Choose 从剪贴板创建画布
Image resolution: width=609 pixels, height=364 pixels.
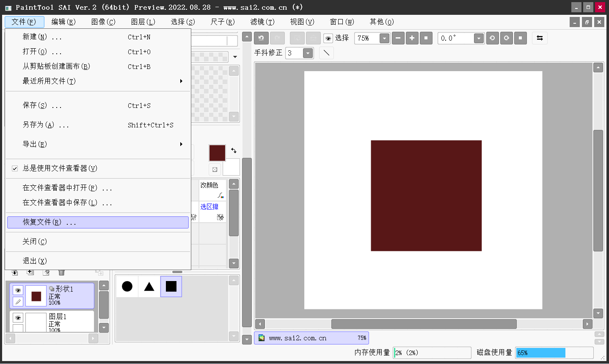pyautogui.click(x=98, y=66)
